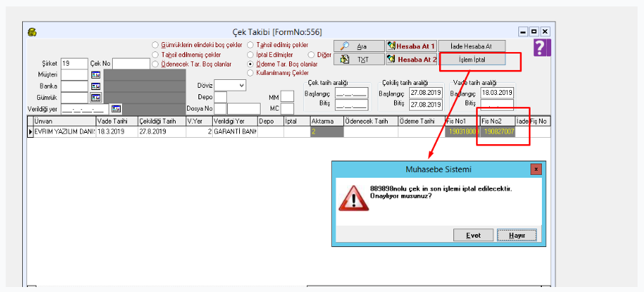Open the Verildiği yer lookup icon
This screenshot has height=292, width=644.
click(x=117, y=109)
